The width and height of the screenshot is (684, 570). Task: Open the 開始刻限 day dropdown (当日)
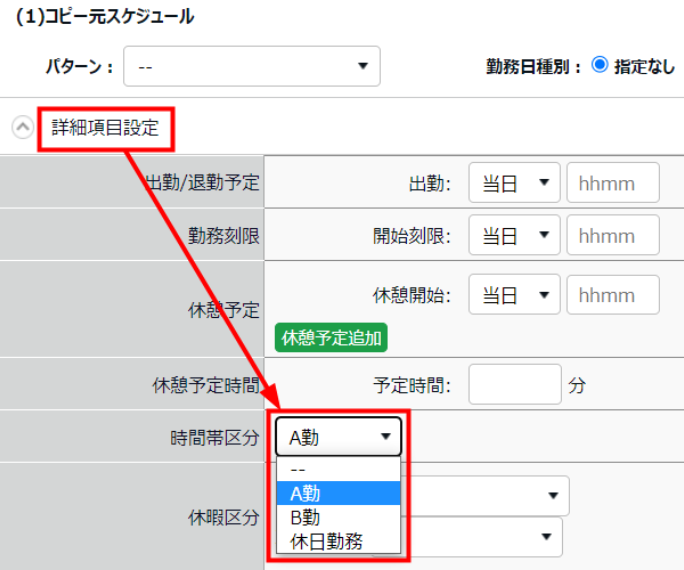[514, 236]
